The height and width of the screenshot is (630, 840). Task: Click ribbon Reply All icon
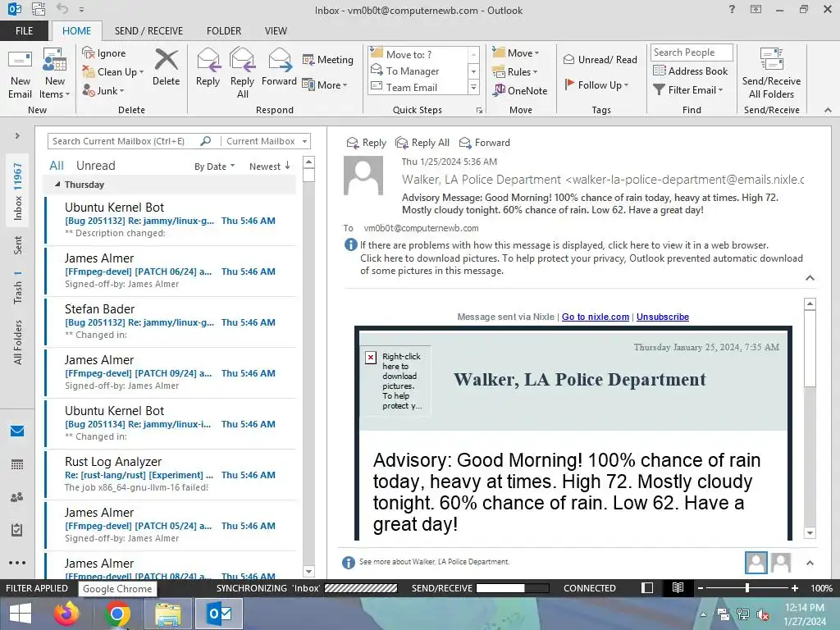pos(242,74)
